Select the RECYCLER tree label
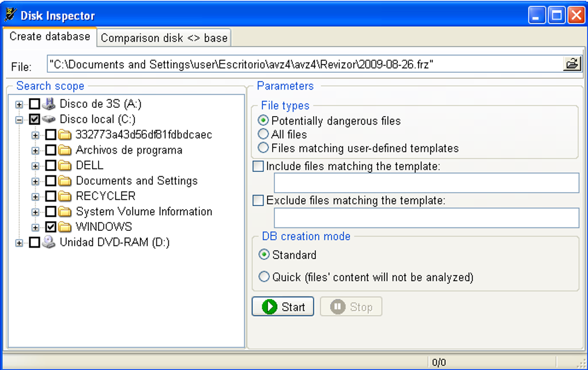The width and height of the screenshot is (588, 370). pyautogui.click(x=105, y=196)
